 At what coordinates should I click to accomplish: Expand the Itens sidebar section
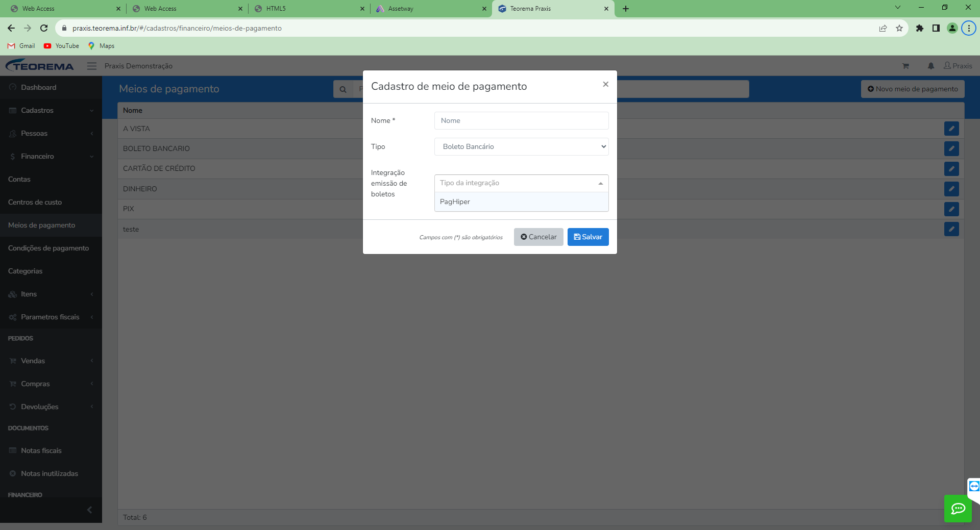coord(51,294)
